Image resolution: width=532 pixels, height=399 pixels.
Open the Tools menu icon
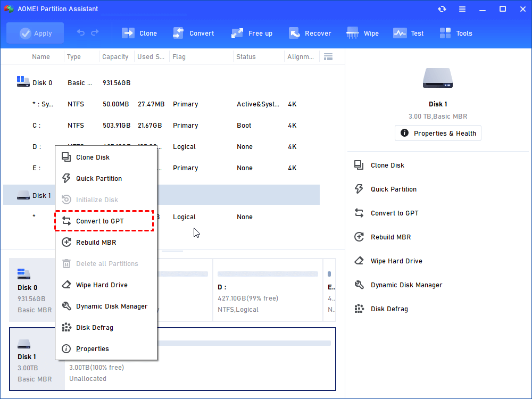pos(445,33)
